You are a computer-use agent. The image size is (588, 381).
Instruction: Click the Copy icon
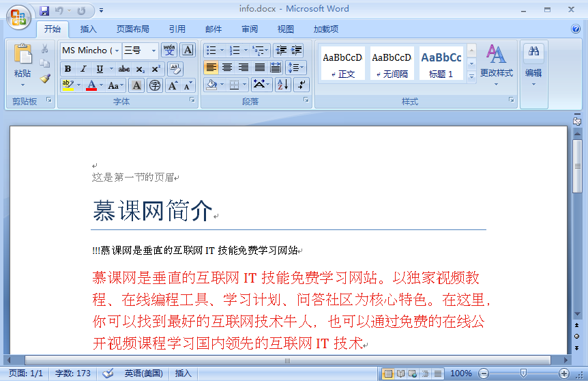coord(44,63)
